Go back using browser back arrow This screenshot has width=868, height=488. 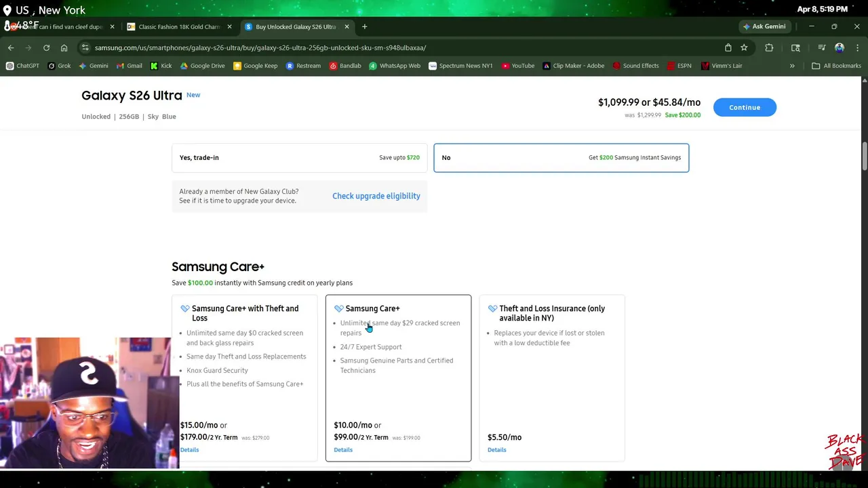(11, 47)
